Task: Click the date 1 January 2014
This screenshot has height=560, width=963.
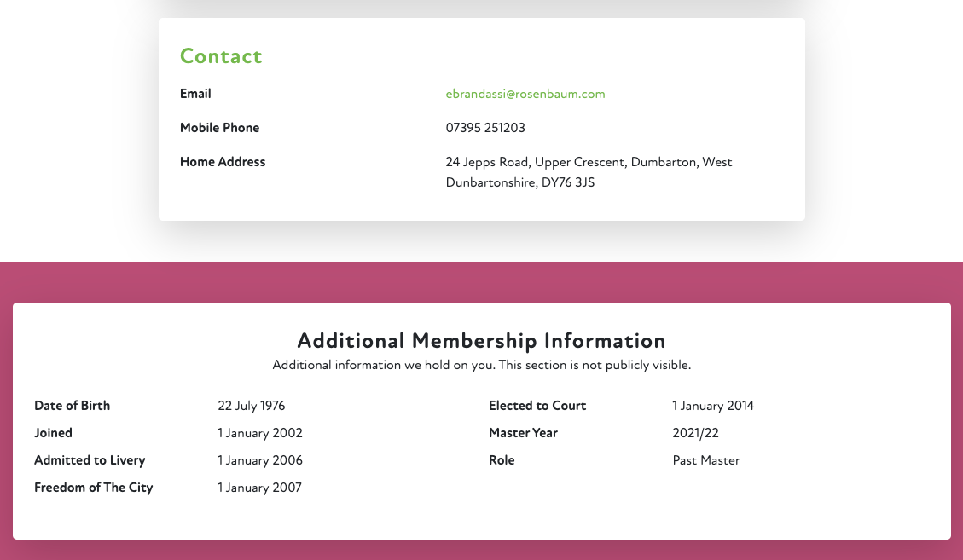Action: (713, 406)
